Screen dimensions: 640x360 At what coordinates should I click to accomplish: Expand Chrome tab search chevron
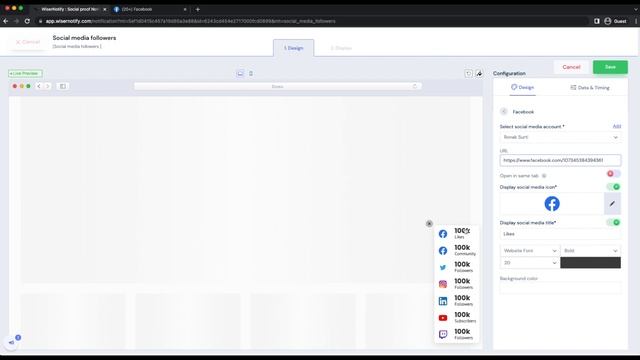pos(635,9)
